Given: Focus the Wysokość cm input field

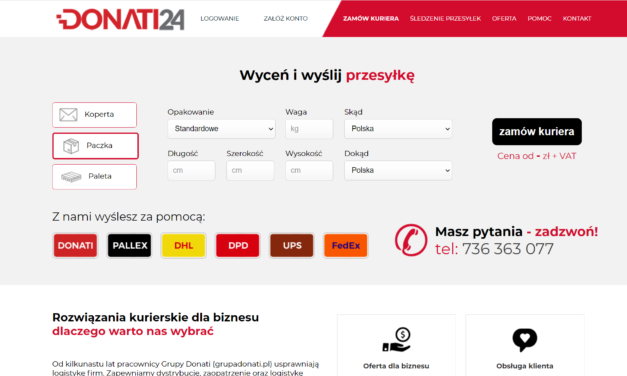Looking at the screenshot, I should pyautogui.click(x=309, y=170).
